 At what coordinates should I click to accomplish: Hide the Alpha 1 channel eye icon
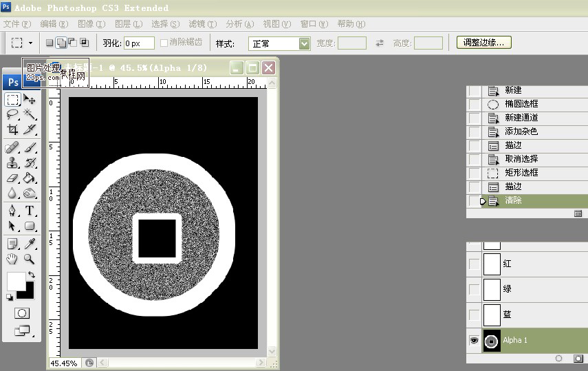pos(474,340)
